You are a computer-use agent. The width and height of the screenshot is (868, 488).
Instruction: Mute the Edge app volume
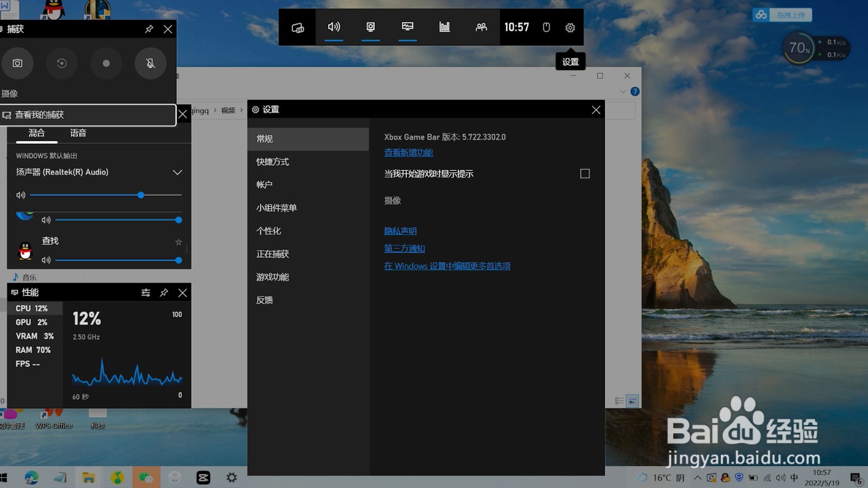46,220
